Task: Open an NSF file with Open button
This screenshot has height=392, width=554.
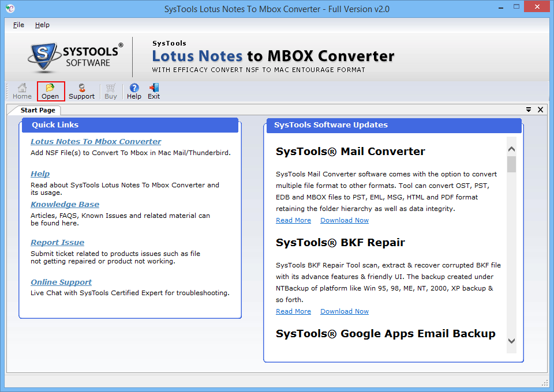Action: [x=51, y=92]
